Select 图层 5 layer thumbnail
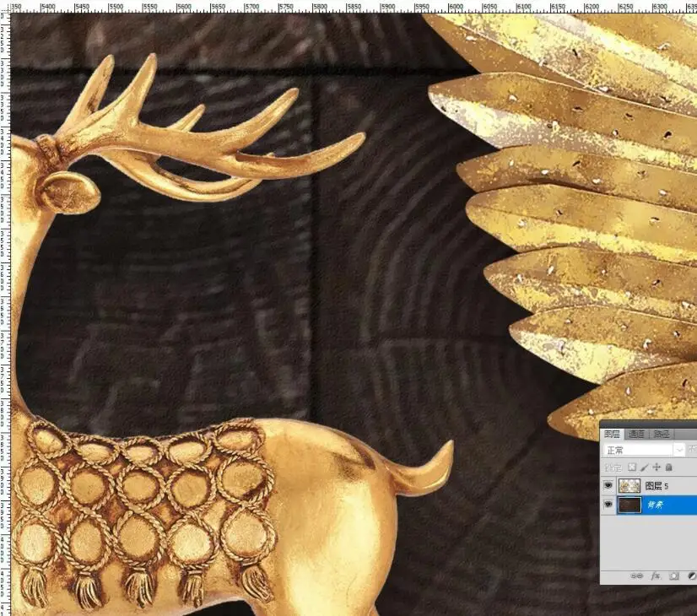This screenshot has width=697, height=616. [x=629, y=485]
